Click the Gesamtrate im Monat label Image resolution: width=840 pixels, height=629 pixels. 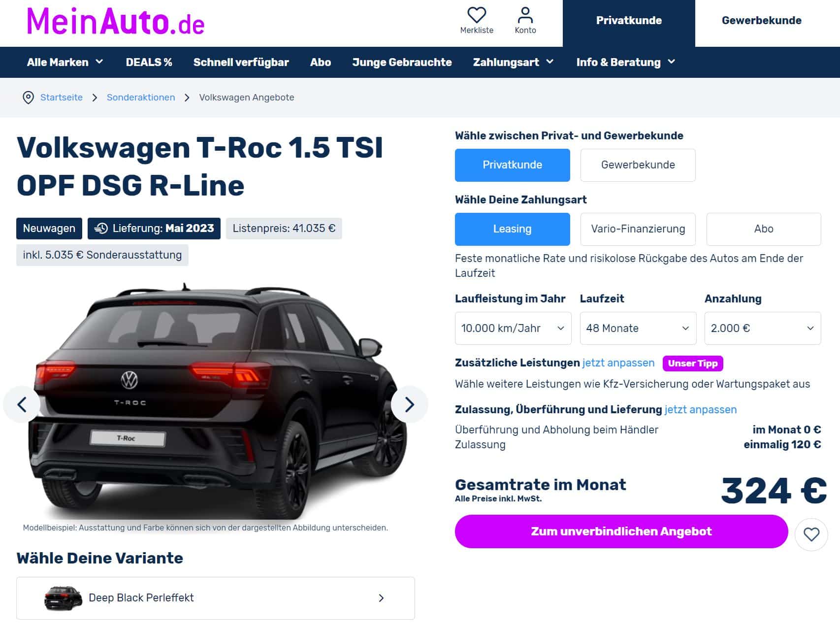click(541, 485)
